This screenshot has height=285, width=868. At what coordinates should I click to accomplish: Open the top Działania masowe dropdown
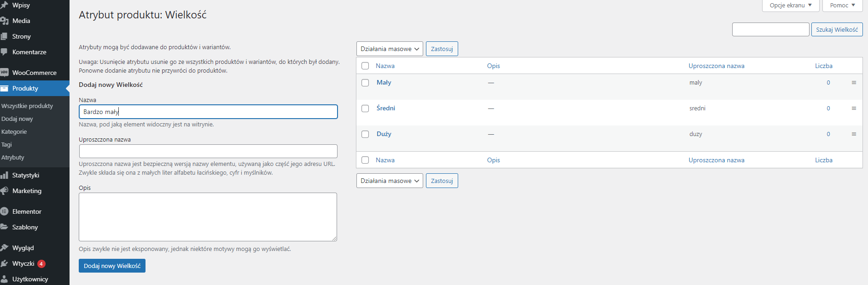click(x=390, y=49)
